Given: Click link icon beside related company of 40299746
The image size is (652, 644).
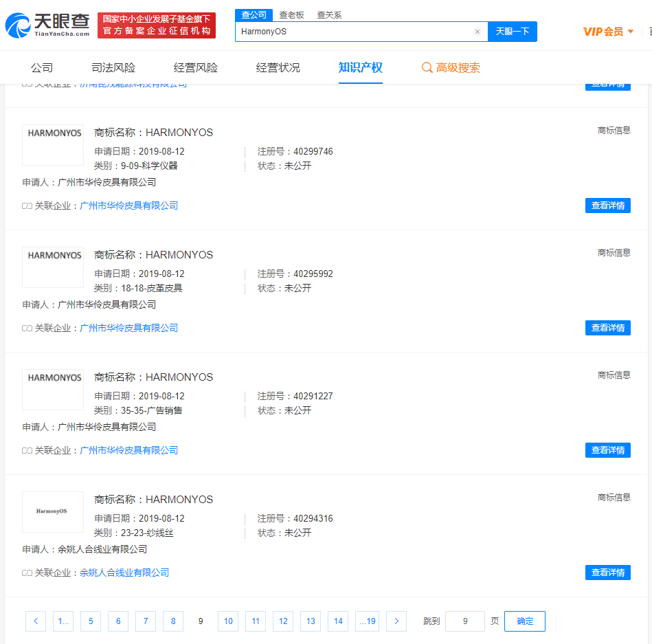Looking at the screenshot, I should 27,206.
